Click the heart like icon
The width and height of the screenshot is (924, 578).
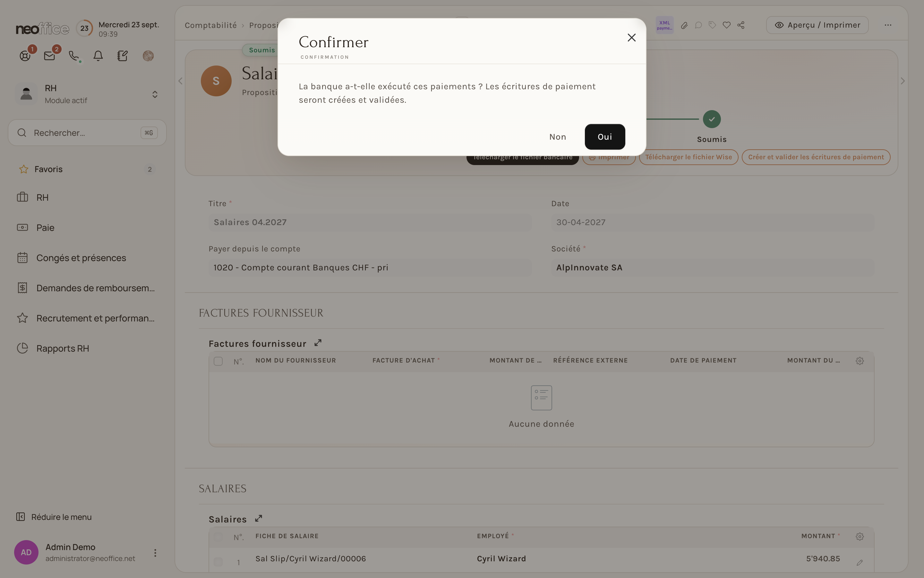click(727, 25)
